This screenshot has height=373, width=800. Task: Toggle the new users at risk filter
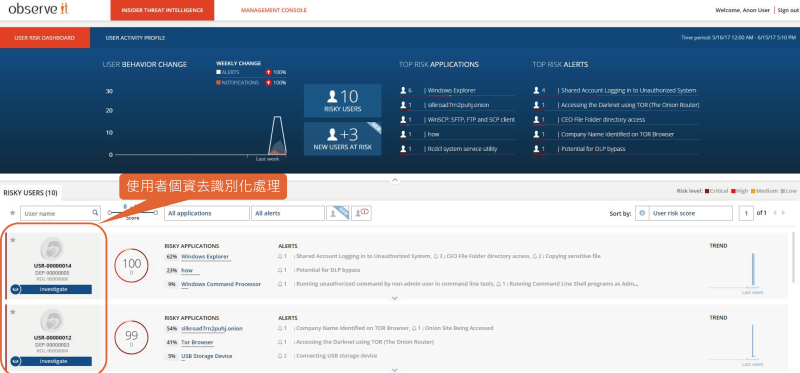(337, 213)
